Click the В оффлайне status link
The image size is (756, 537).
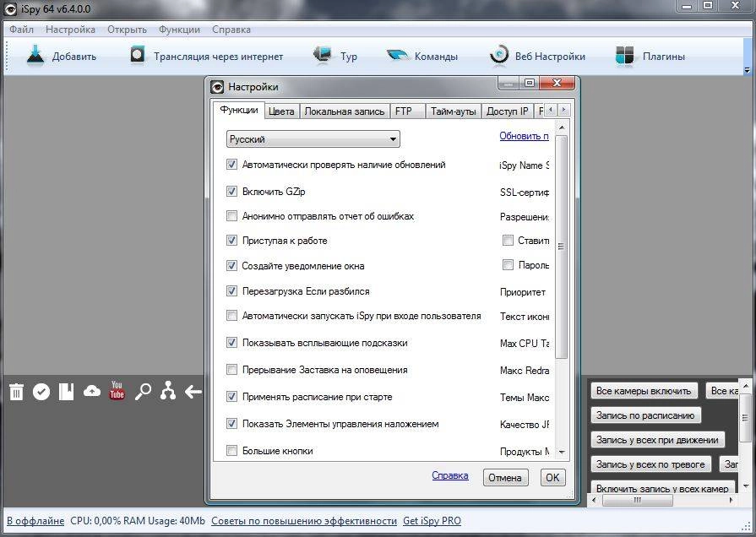35,521
